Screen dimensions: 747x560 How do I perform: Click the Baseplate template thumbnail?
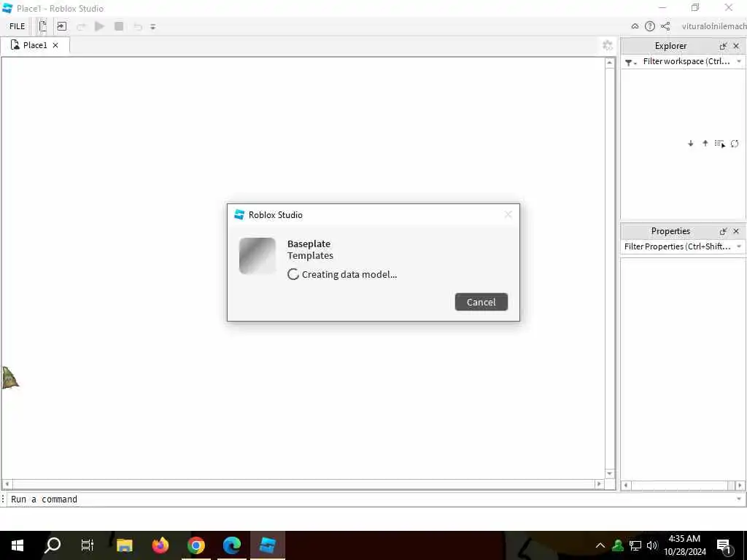coord(258,256)
